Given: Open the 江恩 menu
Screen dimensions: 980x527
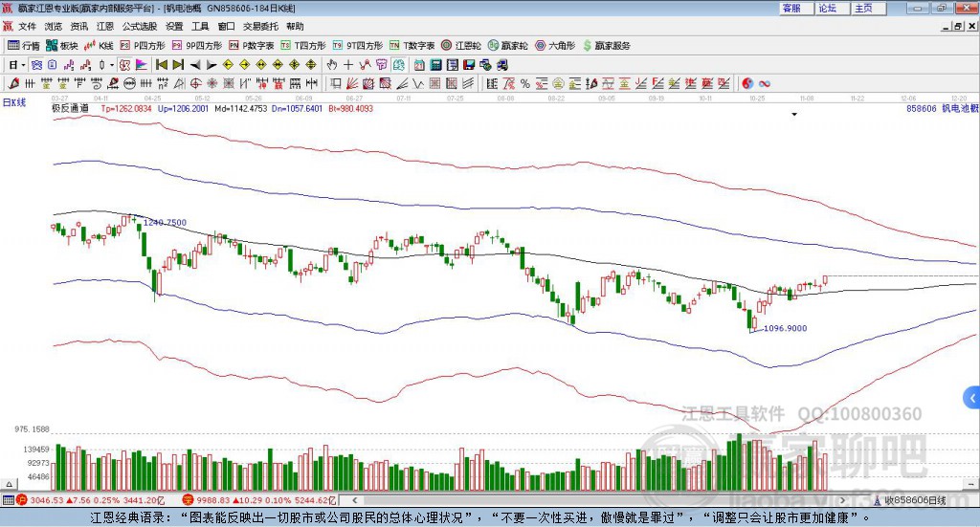Looking at the screenshot, I should pyautogui.click(x=105, y=26).
